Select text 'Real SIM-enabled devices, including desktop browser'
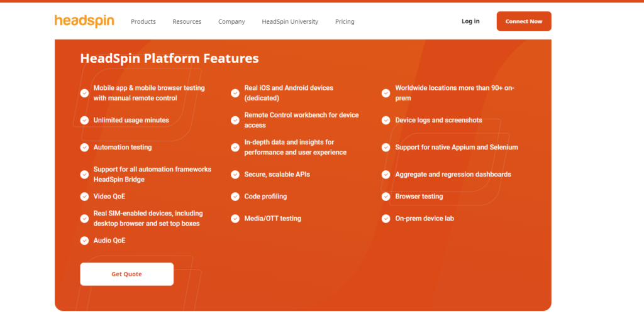644x336 pixels. tap(148, 219)
